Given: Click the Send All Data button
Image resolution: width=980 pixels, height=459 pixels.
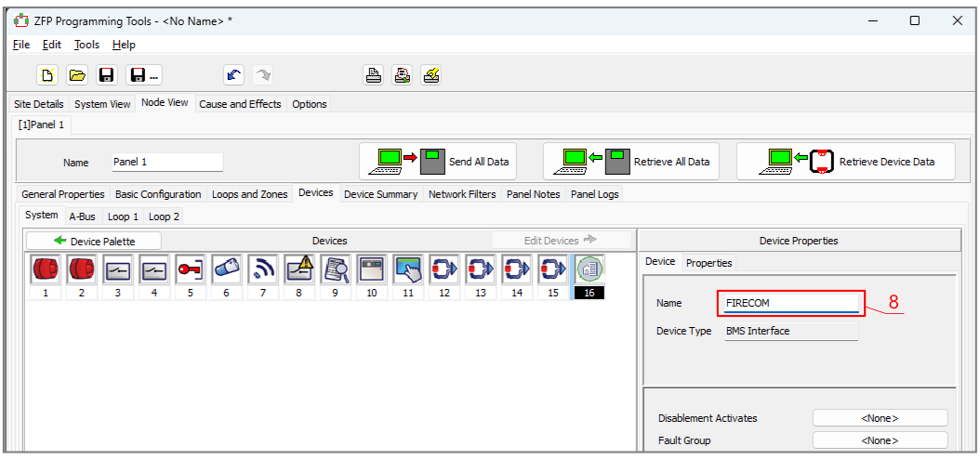Looking at the screenshot, I should point(437,162).
